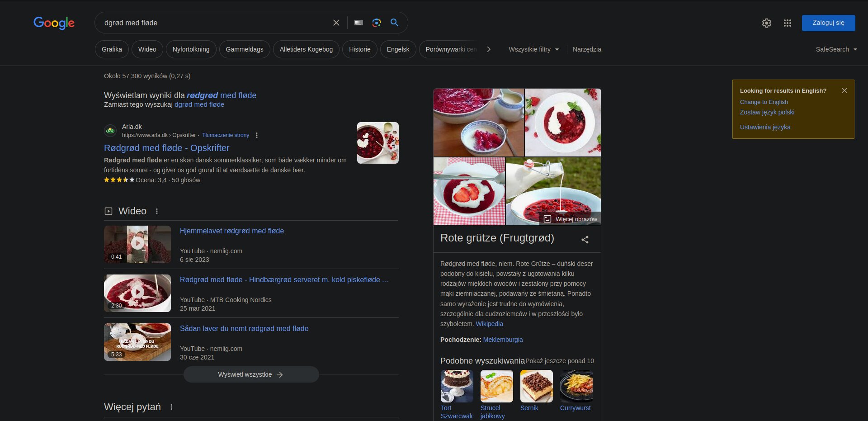Click in the search input field

tap(215, 23)
